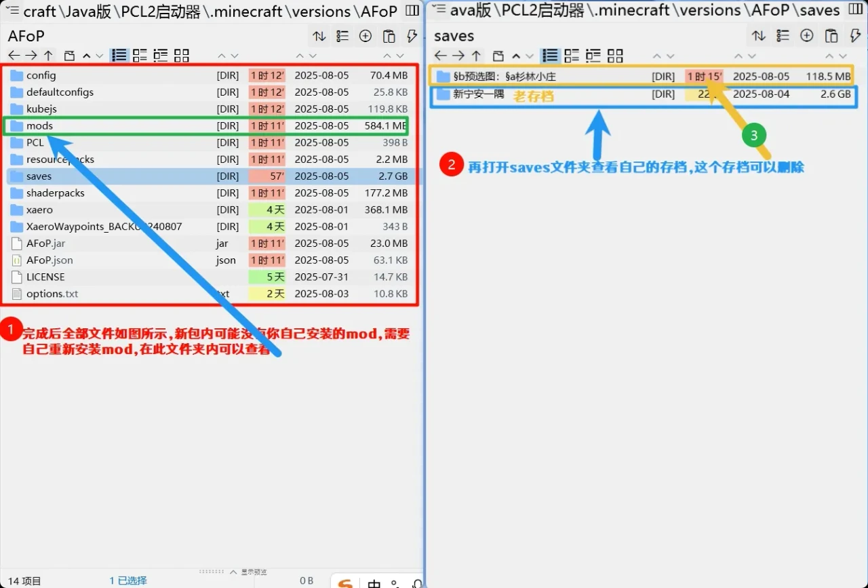Screen dimensions: 868x588
Task: Go up one level from AFoP folder
Action: pos(48,56)
